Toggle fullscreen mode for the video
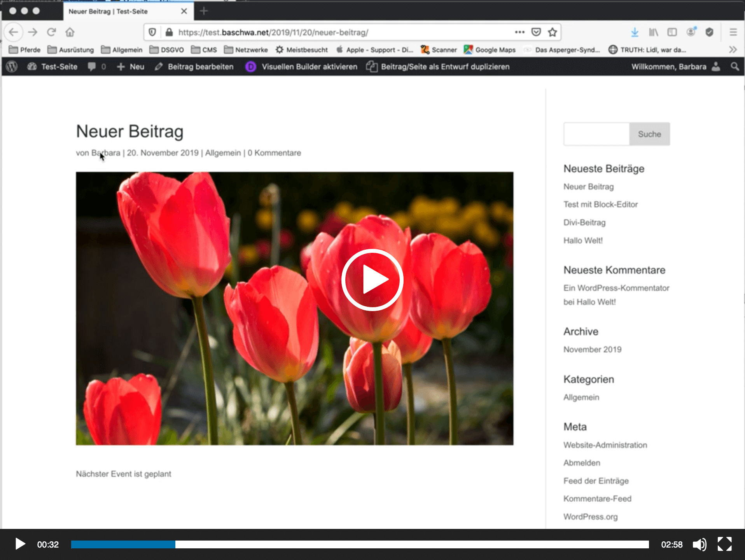 (x=724, y=544)
